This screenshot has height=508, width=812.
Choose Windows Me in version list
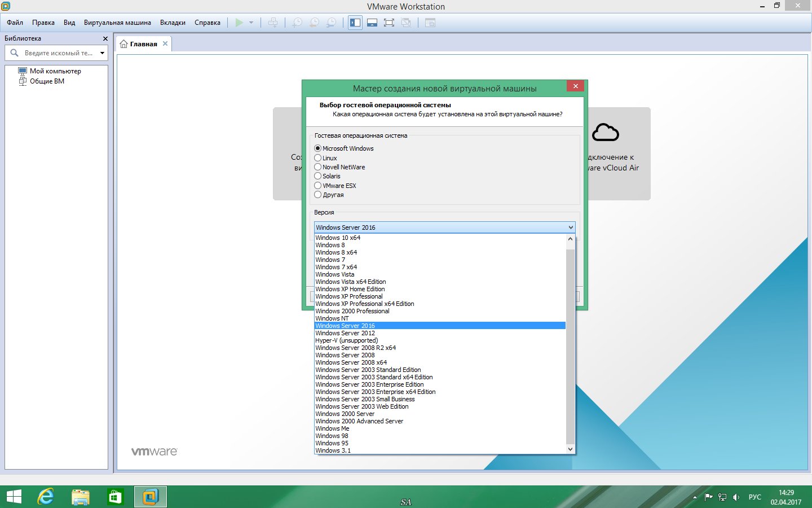[x=440, y=428]
